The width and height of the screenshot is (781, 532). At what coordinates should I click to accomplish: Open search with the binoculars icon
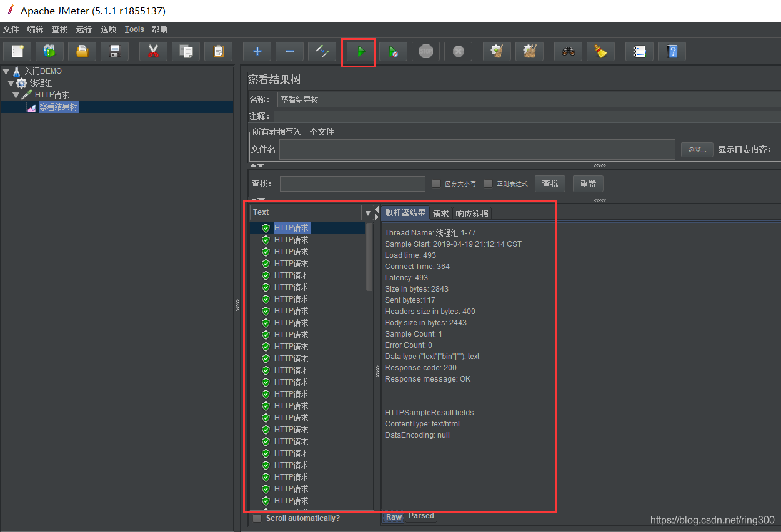[x=568, y=51]
